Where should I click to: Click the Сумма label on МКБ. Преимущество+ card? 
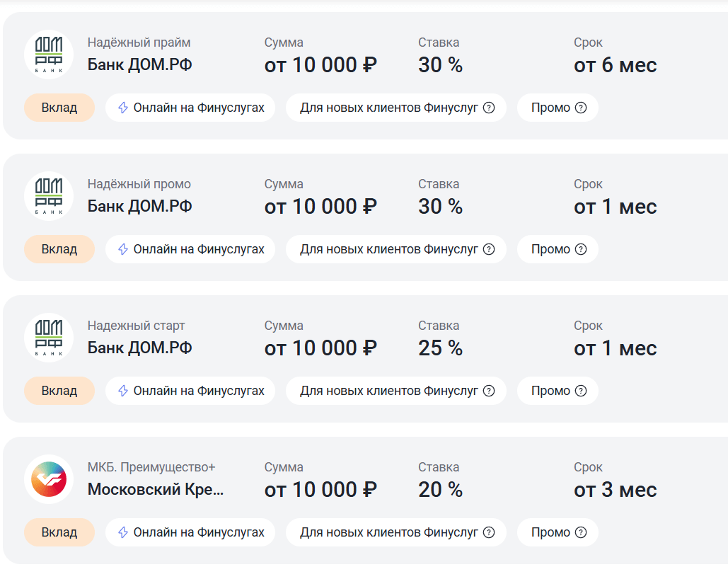[x=284, y=467]
